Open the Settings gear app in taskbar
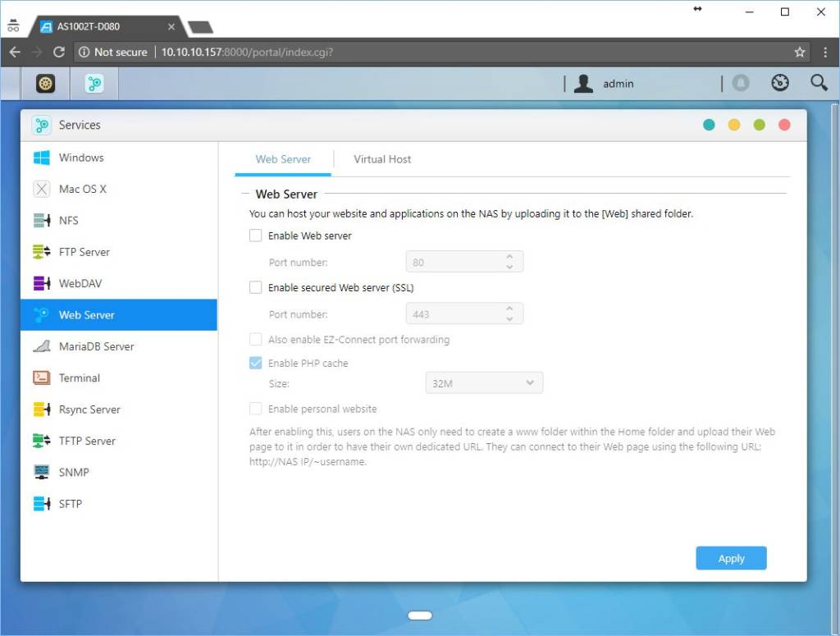840x636 pixels. 46,83
